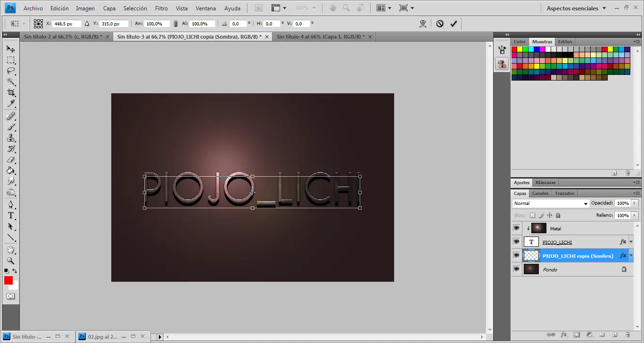Switch to the Canales tab
The image size is (644, 343).
(x=540, y=194)
